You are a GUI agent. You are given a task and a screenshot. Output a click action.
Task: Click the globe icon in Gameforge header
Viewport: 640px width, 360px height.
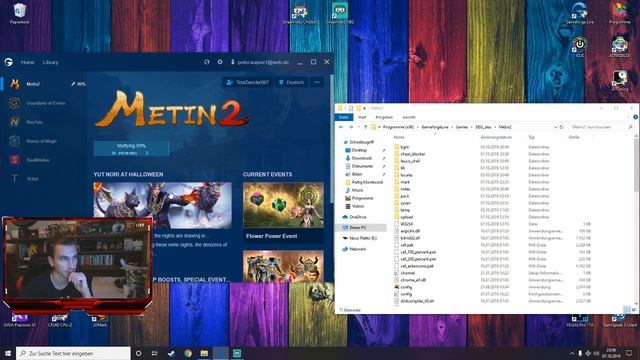point(207,62)
